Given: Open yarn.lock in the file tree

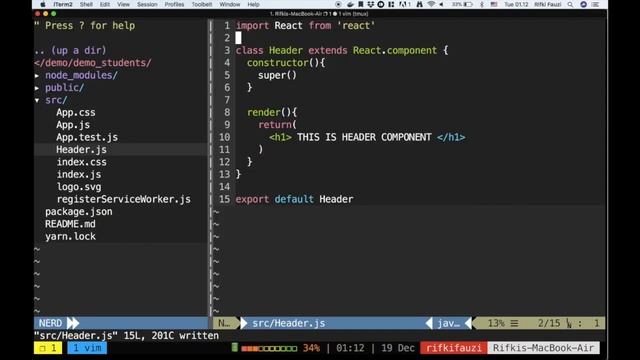Looking at the screenshot, I should pyautogui.click(x=70, y=236).
